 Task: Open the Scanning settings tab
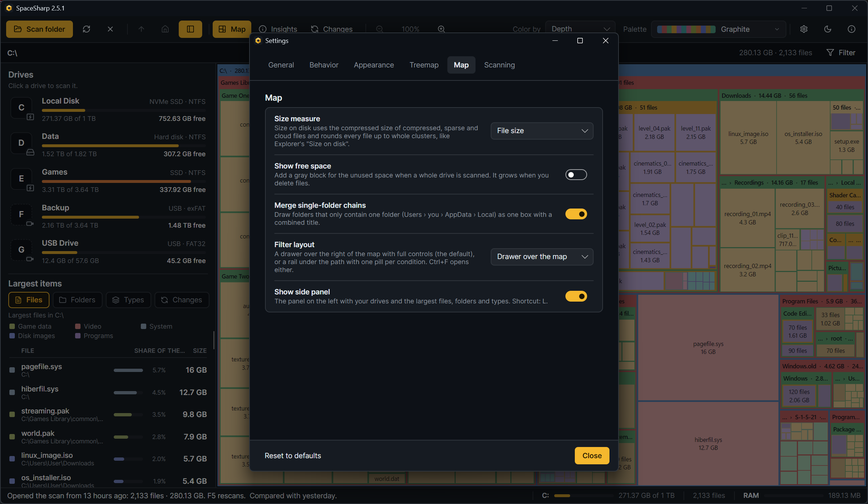point(499,65)
